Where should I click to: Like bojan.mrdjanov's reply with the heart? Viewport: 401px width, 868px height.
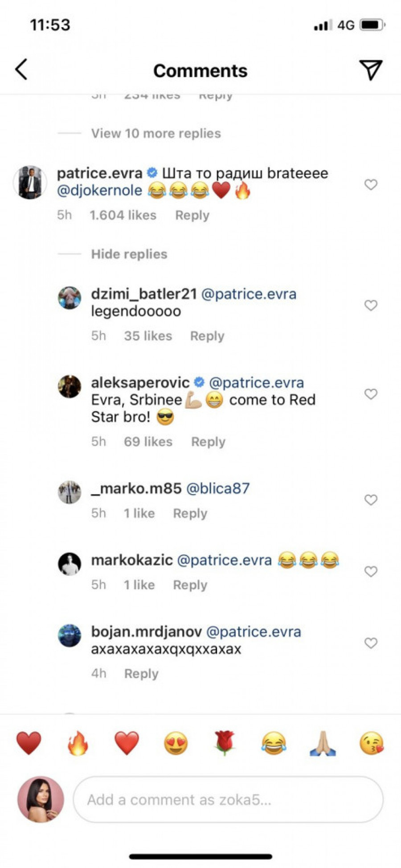click(x=371, y=643)
